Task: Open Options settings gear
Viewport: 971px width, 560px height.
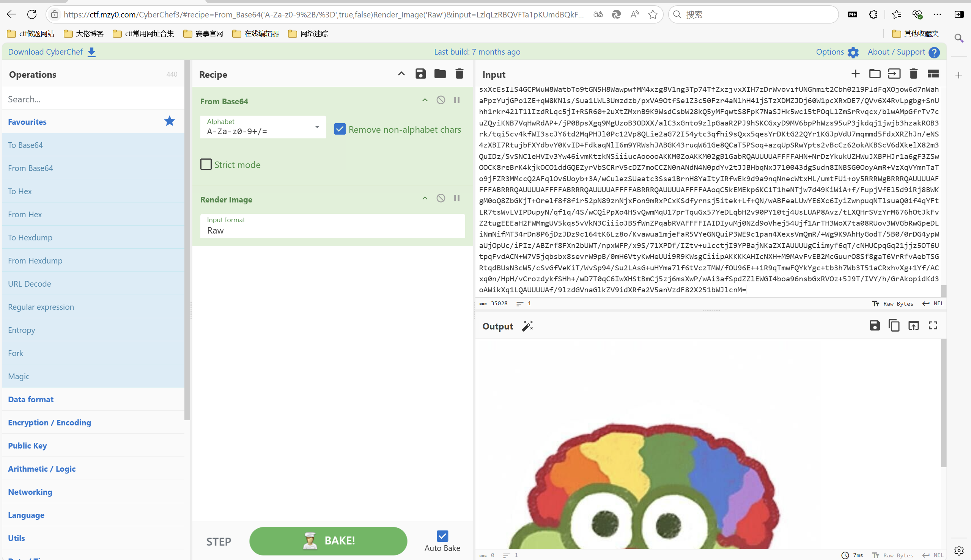Action: 837,52
